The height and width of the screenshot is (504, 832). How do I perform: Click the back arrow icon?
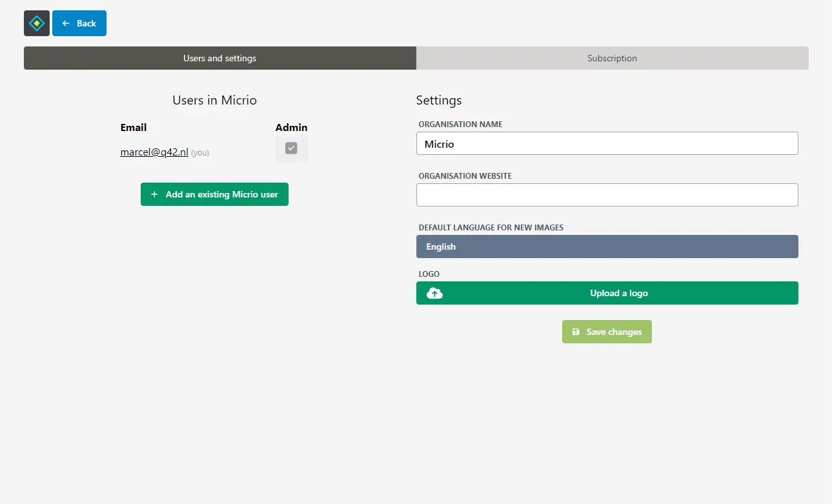pos(65,23)
